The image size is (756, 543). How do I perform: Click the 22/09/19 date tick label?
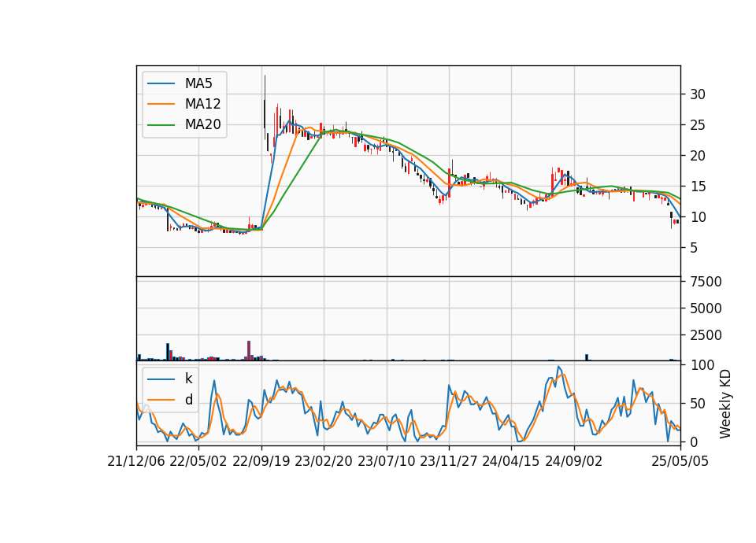coord(261,461)
